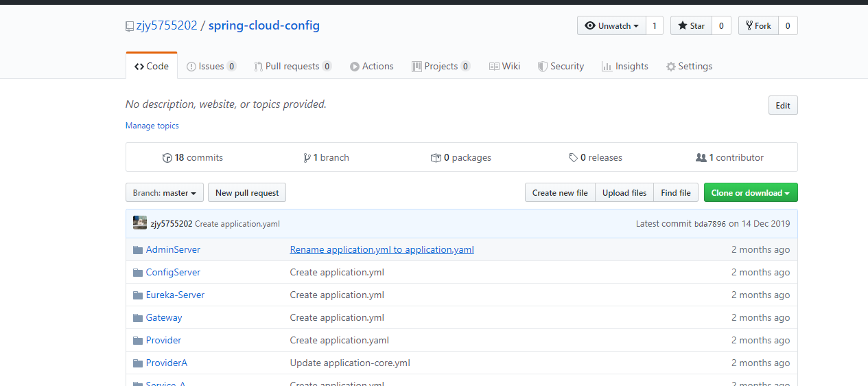Open the Rename application.yml to application.yaml commit
The image size is (868, 386).
382,250
